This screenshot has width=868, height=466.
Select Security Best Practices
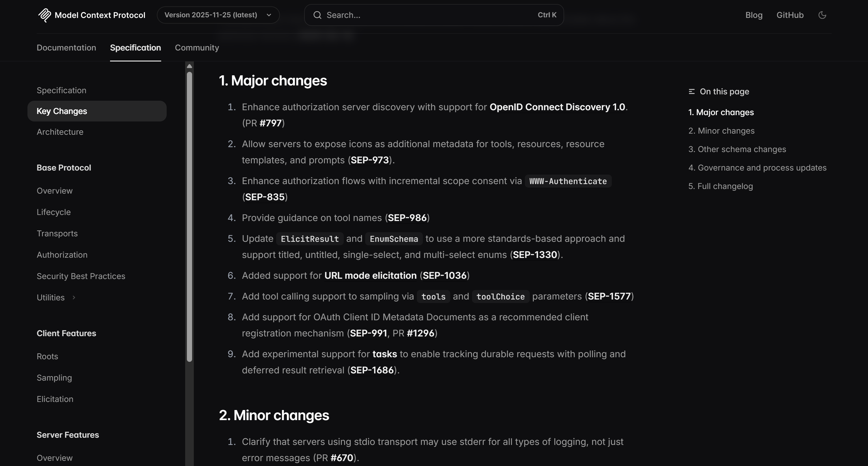coord(81,276)
